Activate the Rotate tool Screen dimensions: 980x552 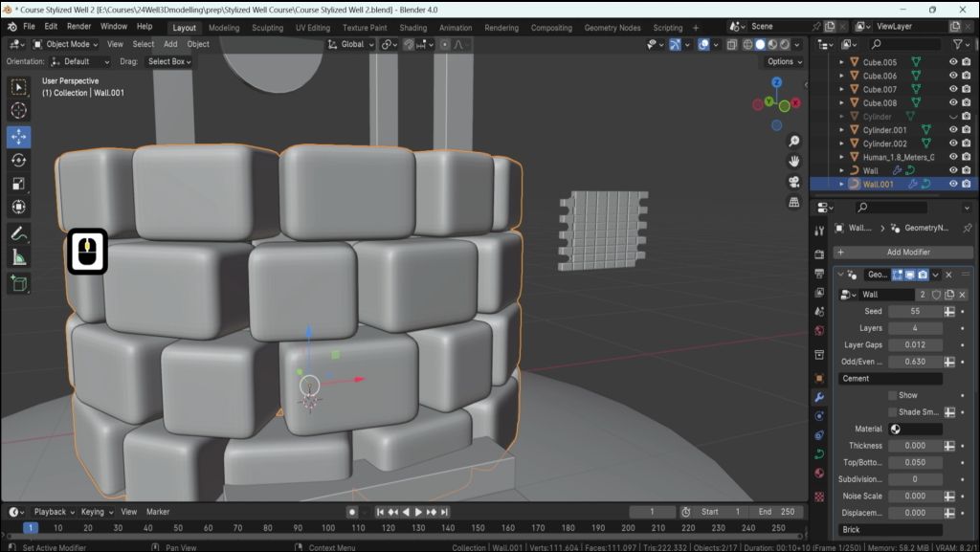pos(19,161)
